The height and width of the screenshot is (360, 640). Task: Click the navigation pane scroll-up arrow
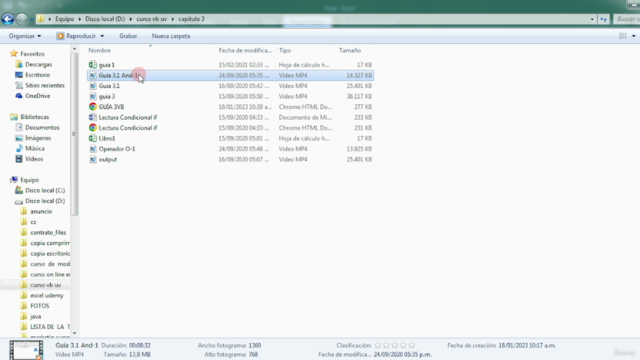[74, 49]
